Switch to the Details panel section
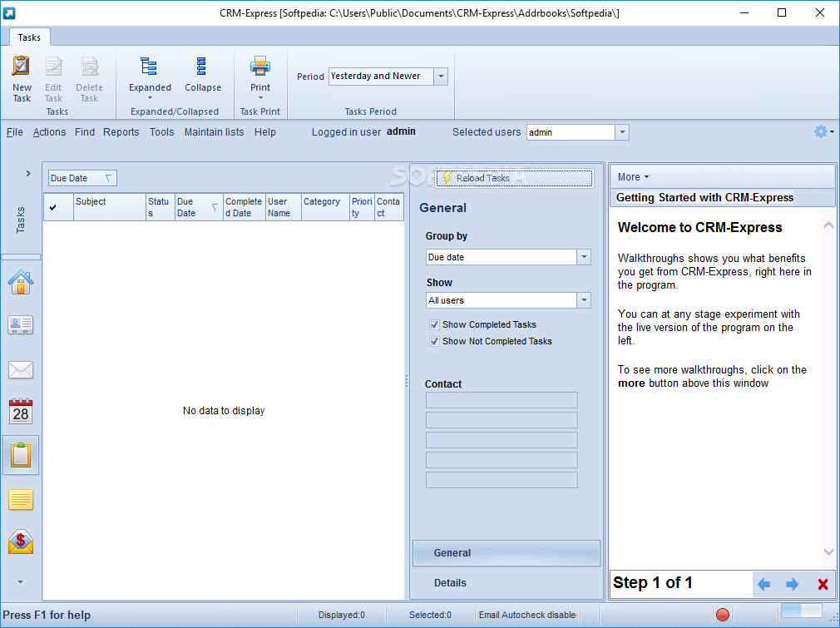The image size is (840, 628). [506, 583]
